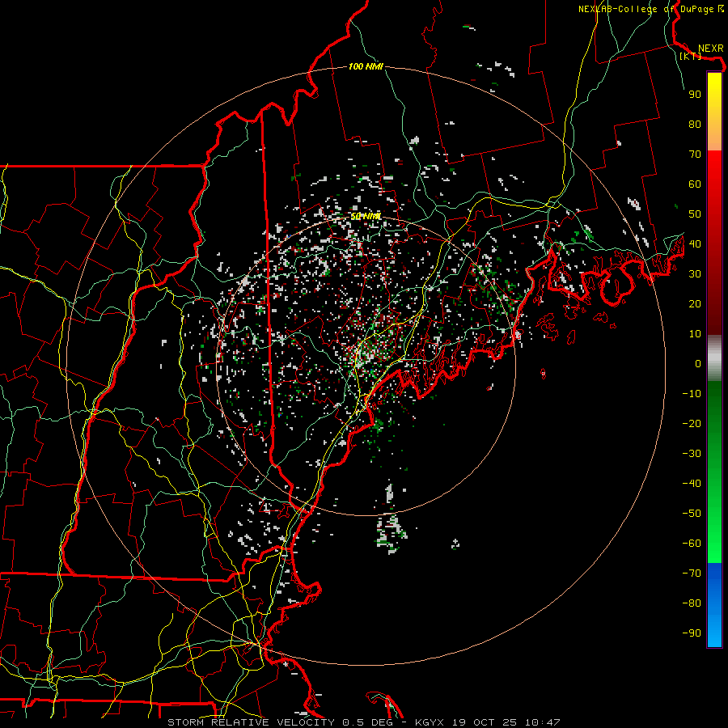Screen dimensions: 728x728
Task: Click the blue segment of velocity color bar
Action: [714, 605]
